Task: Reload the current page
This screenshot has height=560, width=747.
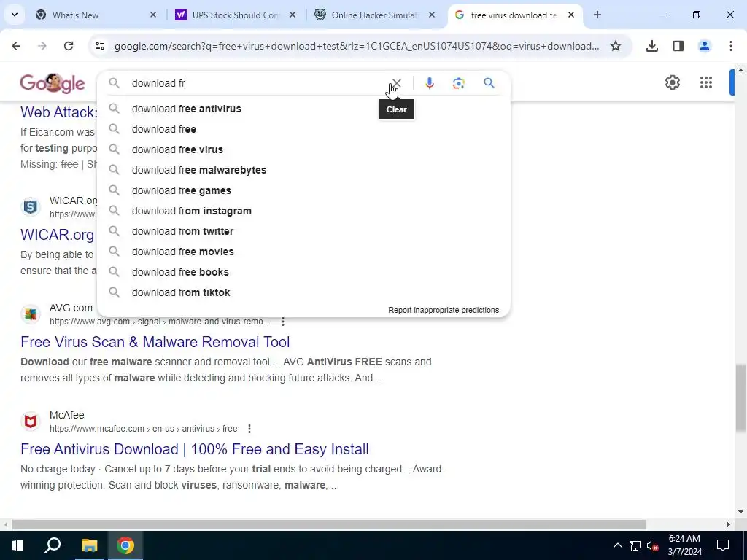Action: (x=69, y=46)
